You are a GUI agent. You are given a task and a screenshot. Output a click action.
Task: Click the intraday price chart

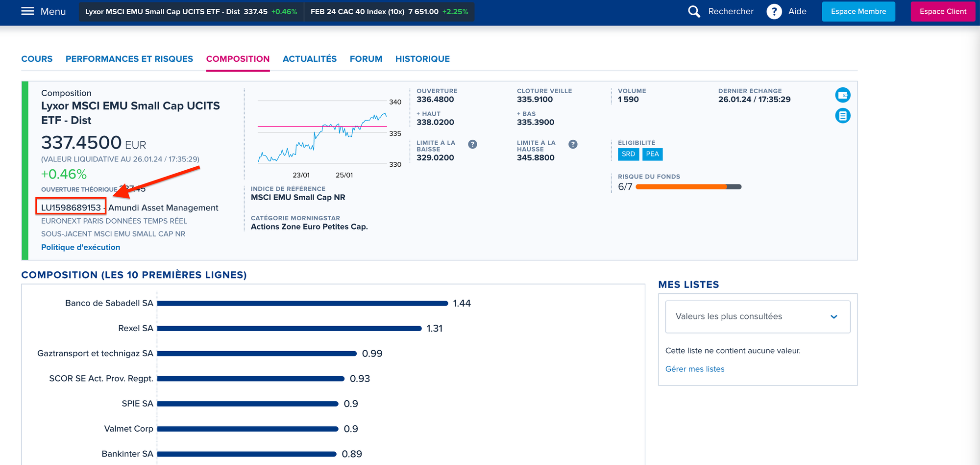point(322,133)
